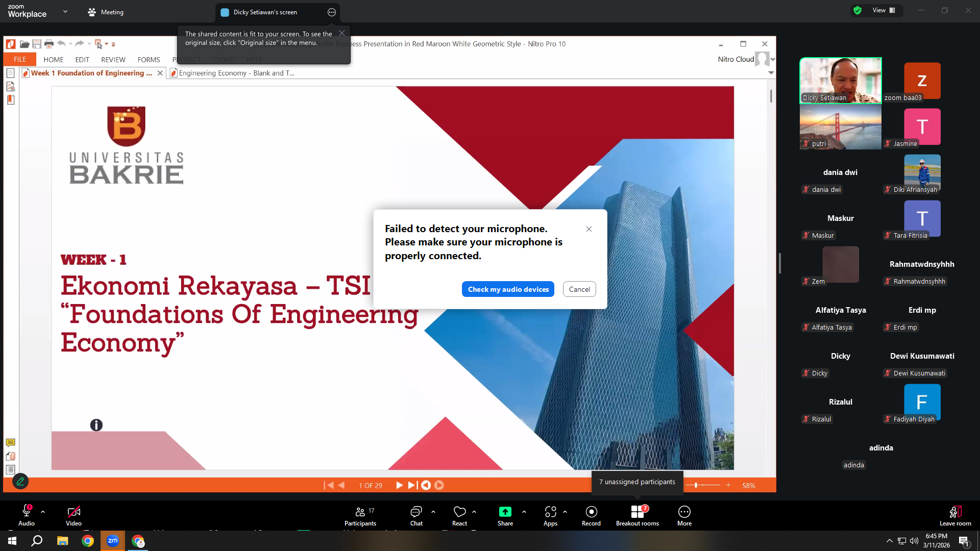Open the Zoom Chat panel
The width and height of the screenshot is (980, 551).
(x=416, y=515)
